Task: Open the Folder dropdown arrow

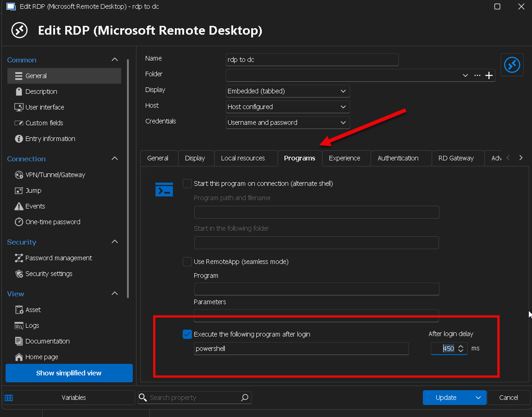Action: point(465,75)
